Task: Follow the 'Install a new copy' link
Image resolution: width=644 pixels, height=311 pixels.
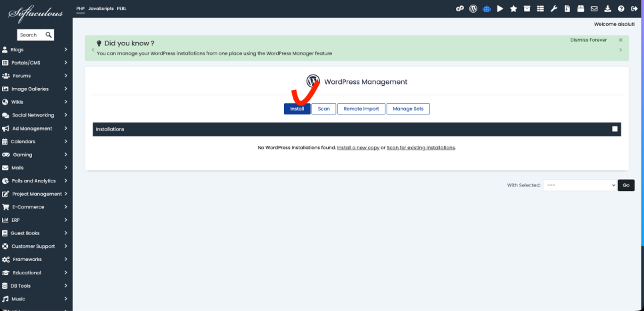Action: [358, 148]
